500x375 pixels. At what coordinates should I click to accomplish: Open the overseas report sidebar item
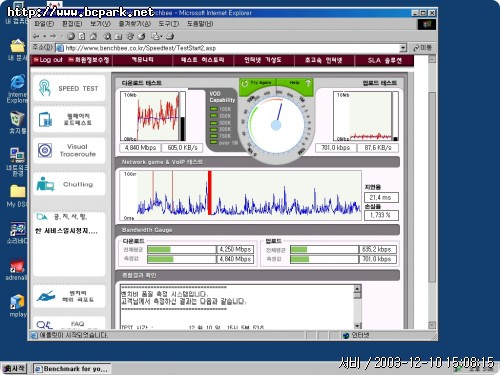(x=69, y=296)
